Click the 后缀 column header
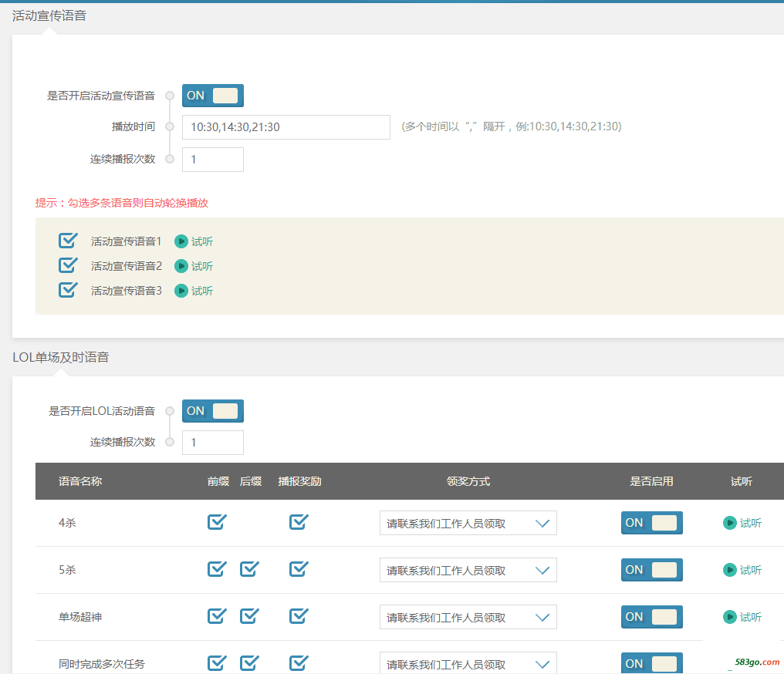This screenshot has height=674, width=784. coord(251,481)
